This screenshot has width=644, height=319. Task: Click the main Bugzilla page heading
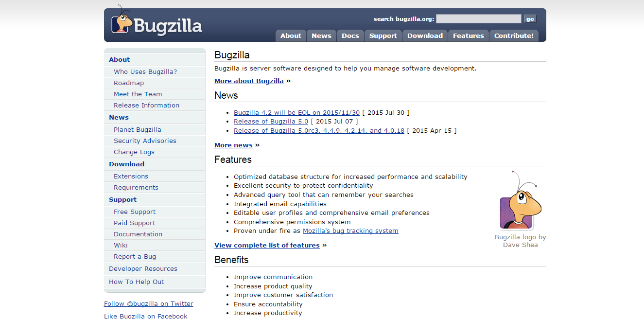tap(232, 55)
